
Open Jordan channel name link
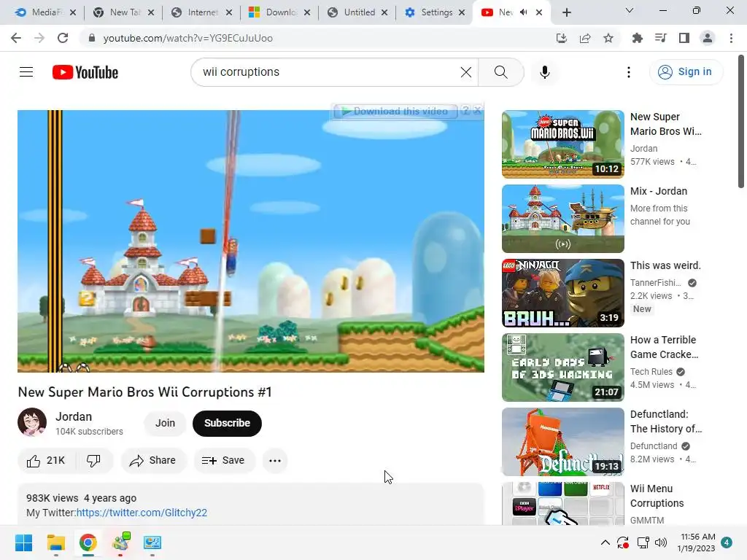click(x=74, y=416)
